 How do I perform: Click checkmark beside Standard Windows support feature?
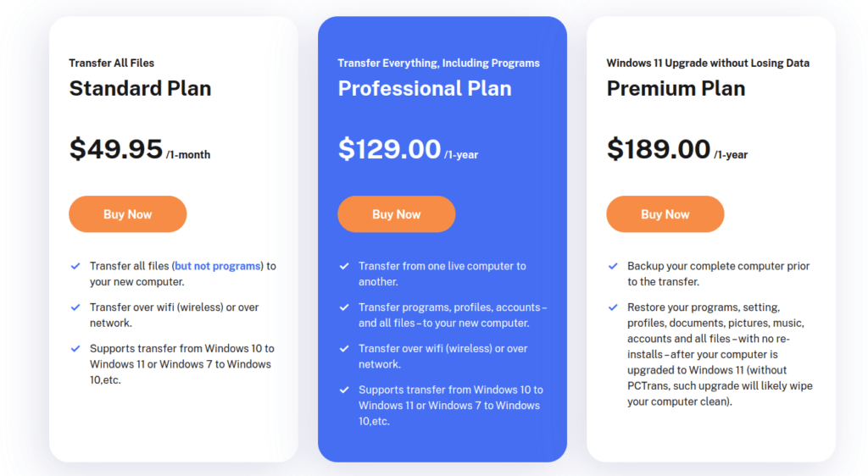pos(75,349)
